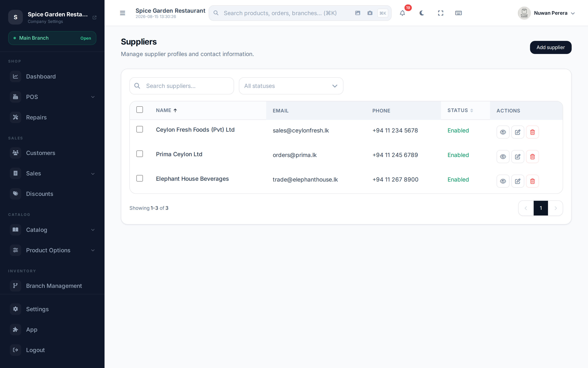Screen dimensions: 588x368
Task: View Ceylon Fresh Foods supplier details
Action: point(503,132)
